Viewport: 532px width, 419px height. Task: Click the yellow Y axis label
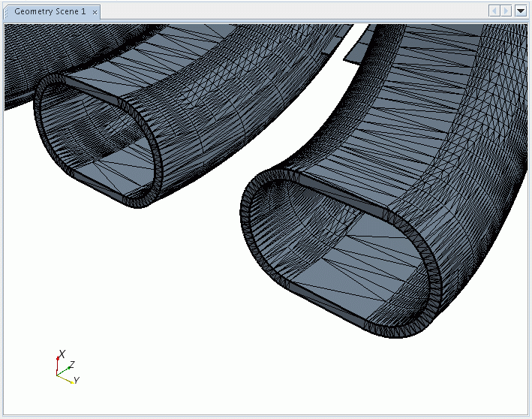[x=77, y=381]
